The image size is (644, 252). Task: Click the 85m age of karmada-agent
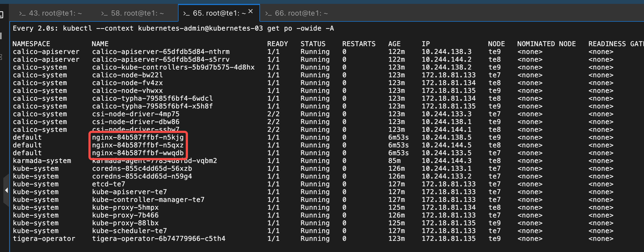coord(394,161)
